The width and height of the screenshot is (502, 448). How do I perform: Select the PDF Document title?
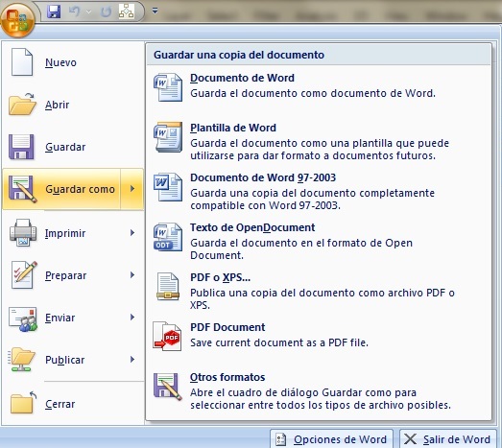[227, 327]
